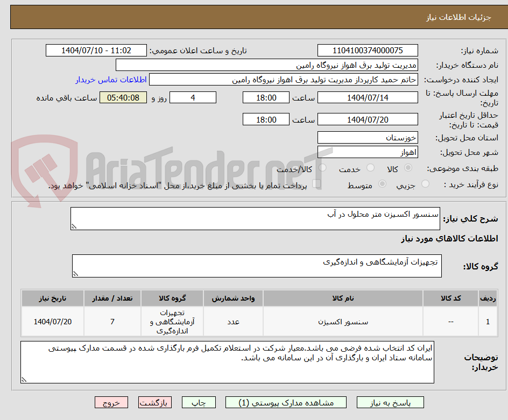This screenshot has width=508, height=420.
Task: Click the بازگشت button
Action: tap(155, 402)
